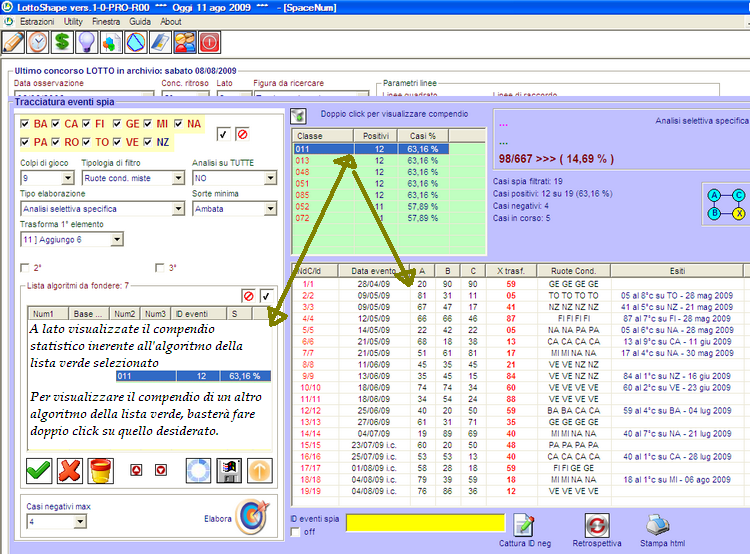Toggle the PA wheel checkbox

pyautogui.click(x=25, y=142)
